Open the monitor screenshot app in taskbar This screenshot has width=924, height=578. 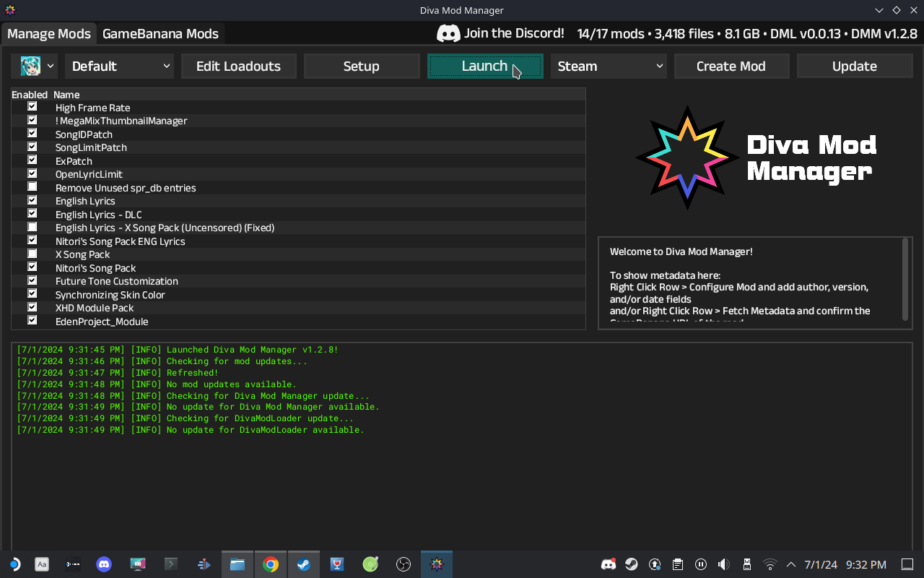click(137, 564)
